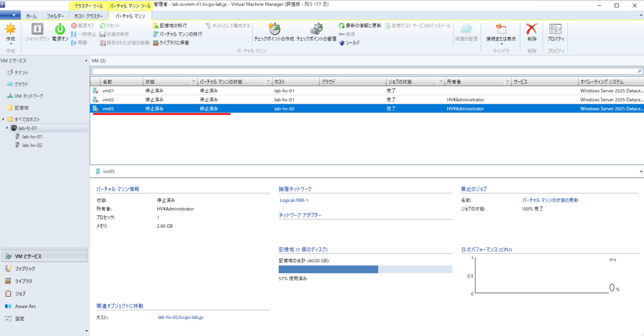Image resolution: width=644 pixels, height=336 pixels.
Task: Open the Azure Arc workspace
Action: pos(44,306)
